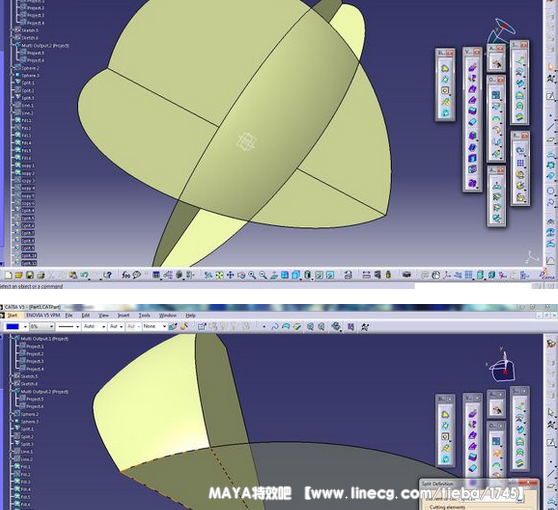This screenshot has width=558, height=510.
Task: Click the Zoom In magnifier icon
Action: pos(252,275)
